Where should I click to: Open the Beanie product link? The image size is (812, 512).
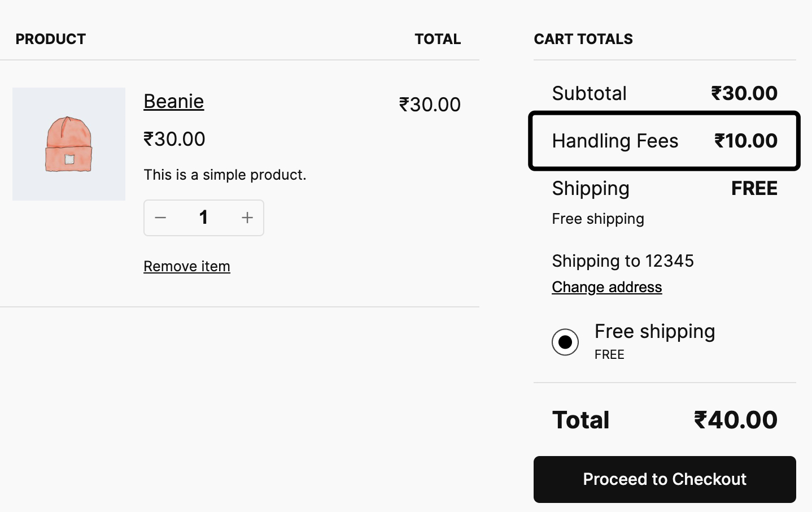tap(174, 101)
